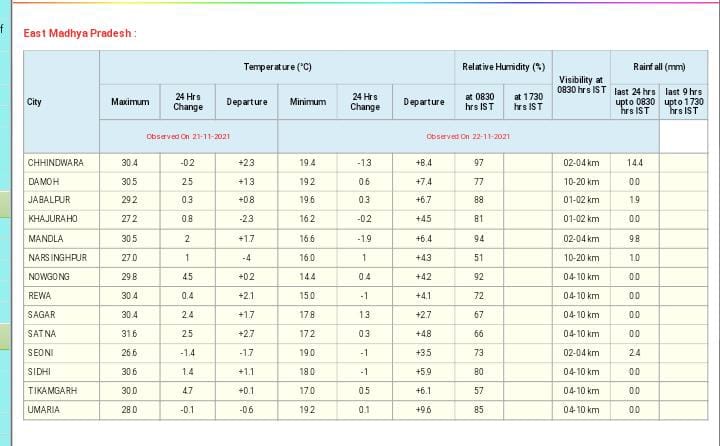720x446 pixels.
Task: Click the 'Observed On 22-11-2021' label
Action: (468, 136)
